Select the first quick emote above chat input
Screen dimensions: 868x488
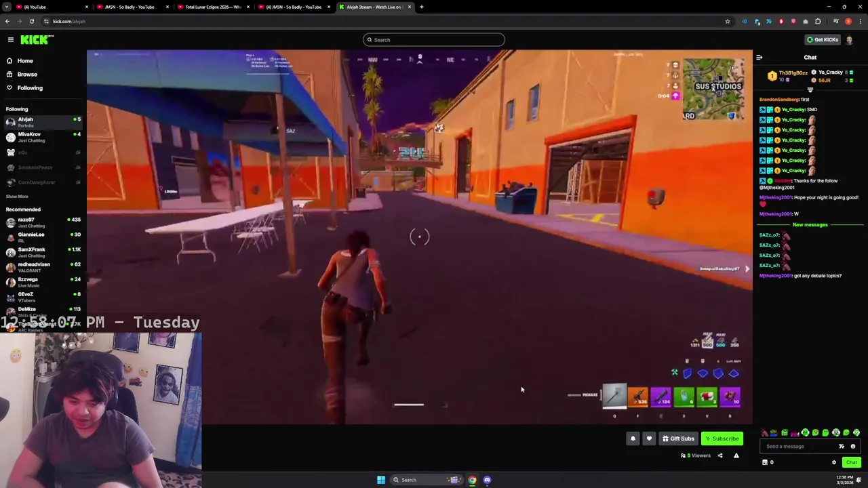(765, 432)
